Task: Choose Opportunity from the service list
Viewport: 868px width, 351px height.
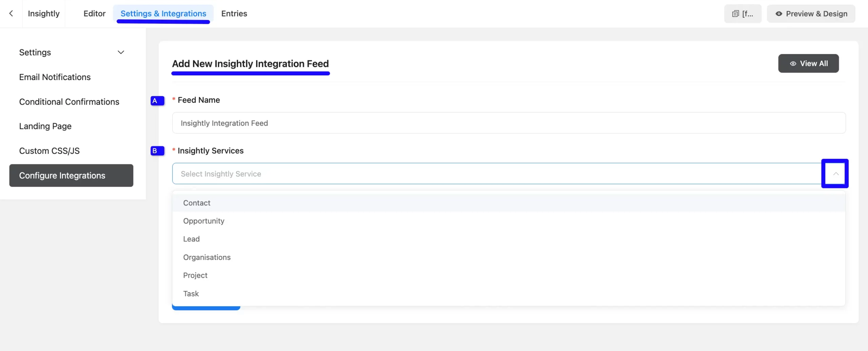Action: 509,221
